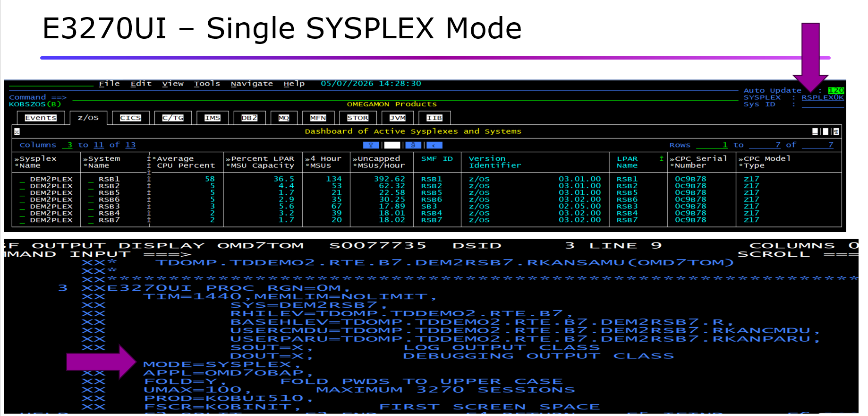Screen dimensions: 868x416
Task: Click the selection field before system RSB4
Action: tap(91, 214)
